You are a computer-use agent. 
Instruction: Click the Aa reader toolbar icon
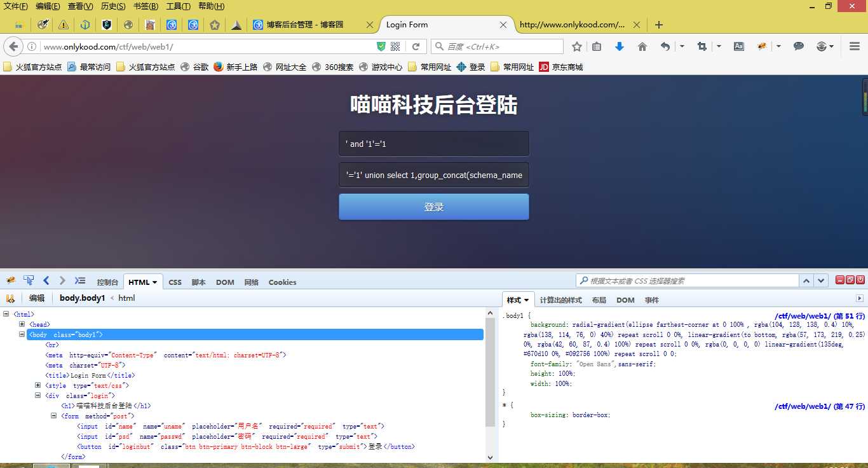[739, 46]
